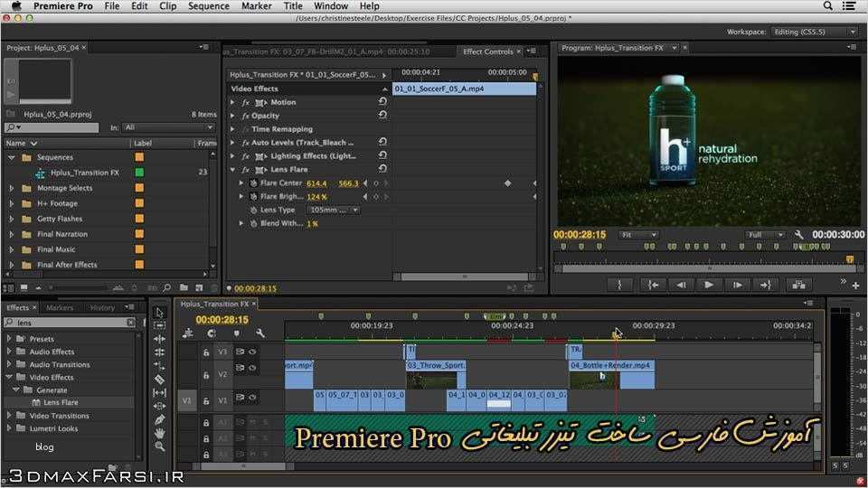This screenshot has height=488, width=868.
Task: Open Program monitor Fit zoom dropdown
Action: [x=638, y=235]
